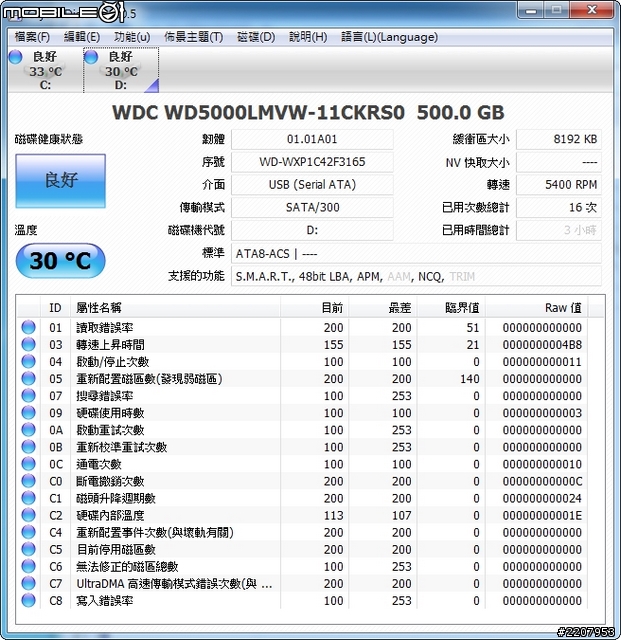
Task: Click the transfer mode field SATA/300
Action: click(x=312, y=207)
